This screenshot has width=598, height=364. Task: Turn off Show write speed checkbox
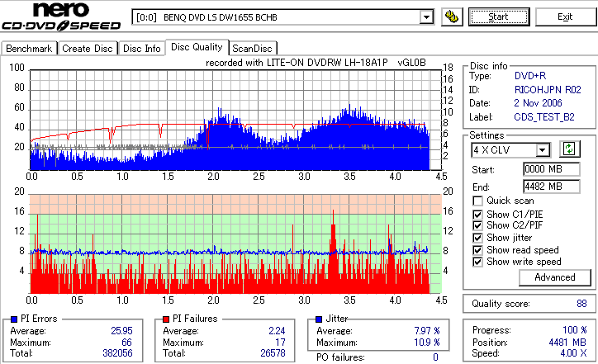click(477, 262)
